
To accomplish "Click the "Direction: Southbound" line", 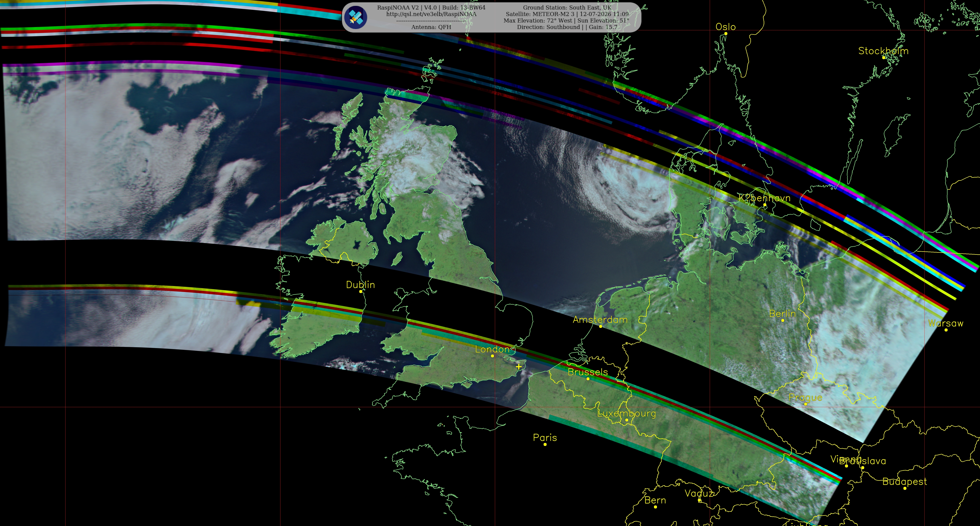I will (567, 27).
